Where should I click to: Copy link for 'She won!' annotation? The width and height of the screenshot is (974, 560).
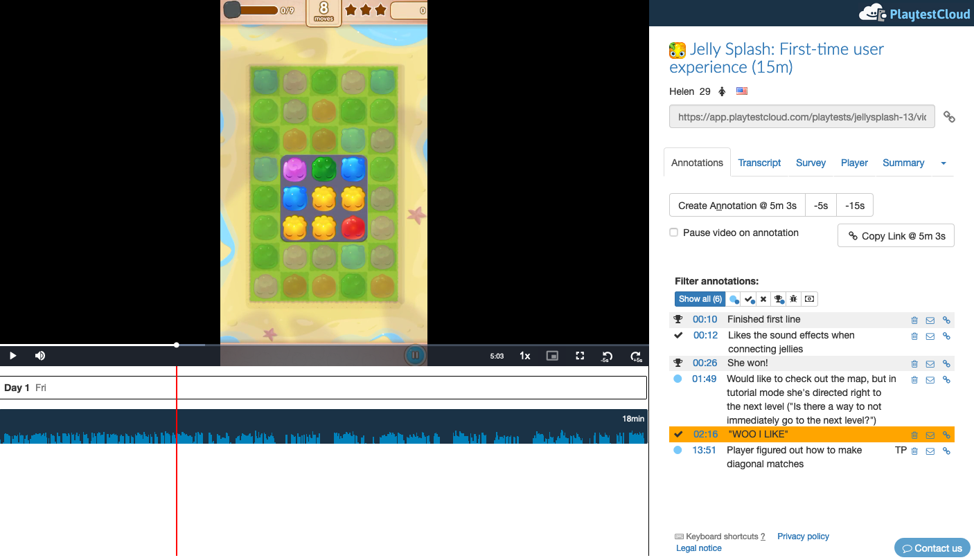pos(946,364)
